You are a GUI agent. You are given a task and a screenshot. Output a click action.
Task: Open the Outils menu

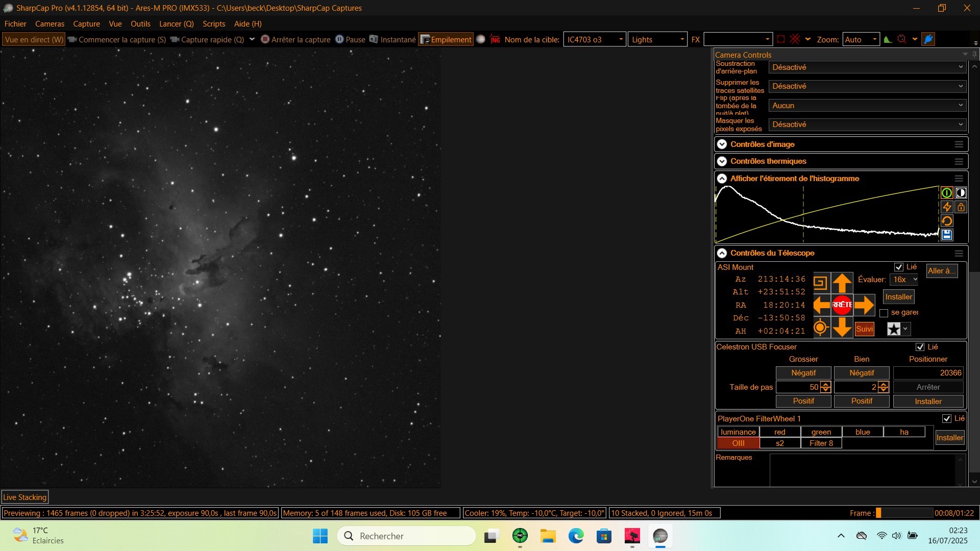(140, 24)
